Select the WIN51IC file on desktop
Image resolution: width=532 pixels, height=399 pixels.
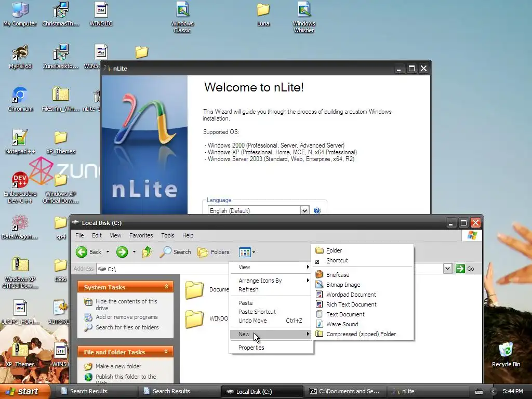[x=101, y=14]
